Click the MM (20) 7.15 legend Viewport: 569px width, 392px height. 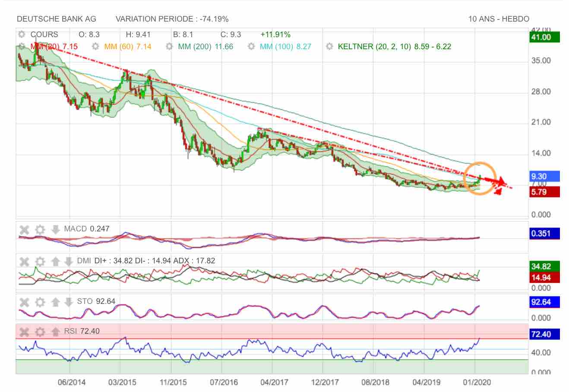tap(54, 46)
